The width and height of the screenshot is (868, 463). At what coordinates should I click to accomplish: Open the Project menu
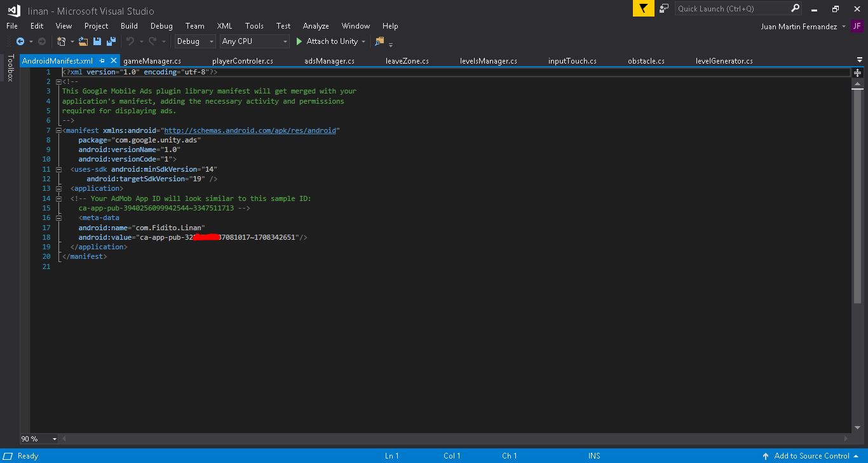point(96,26)
